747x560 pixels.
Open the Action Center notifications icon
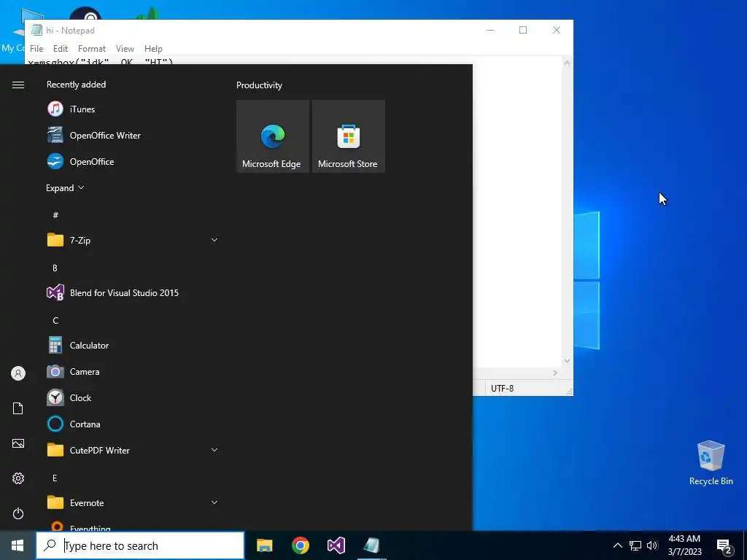pyautogui.click(x=724, y=546)
